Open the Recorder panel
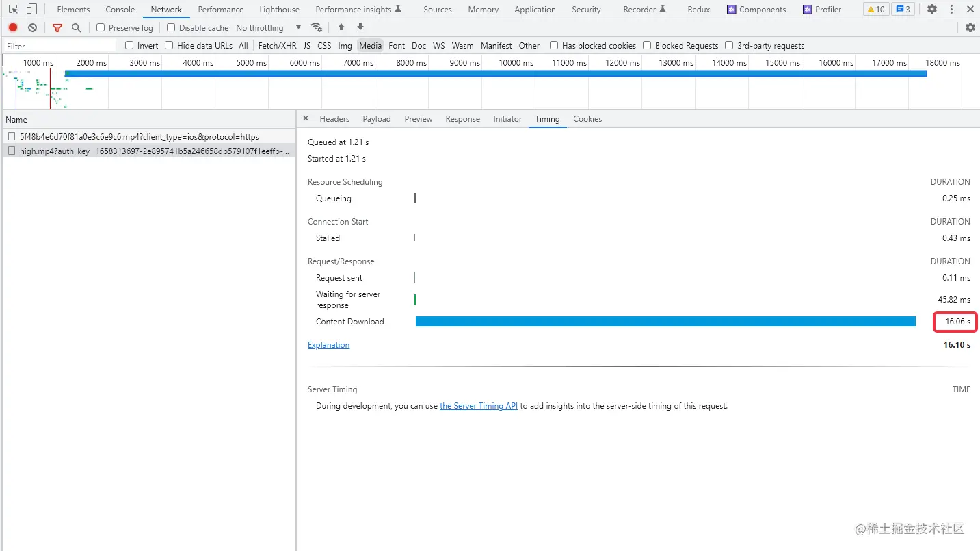The image size is (980, 551). (644, 10)
